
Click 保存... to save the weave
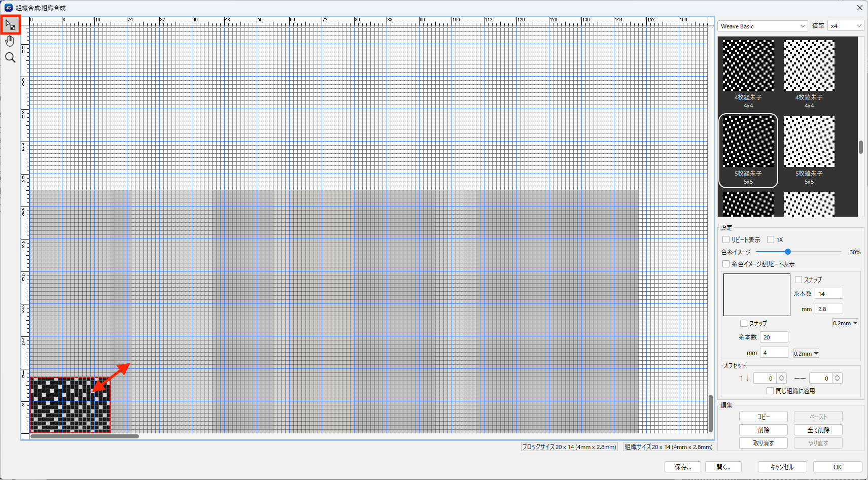(x=682, y=467)
